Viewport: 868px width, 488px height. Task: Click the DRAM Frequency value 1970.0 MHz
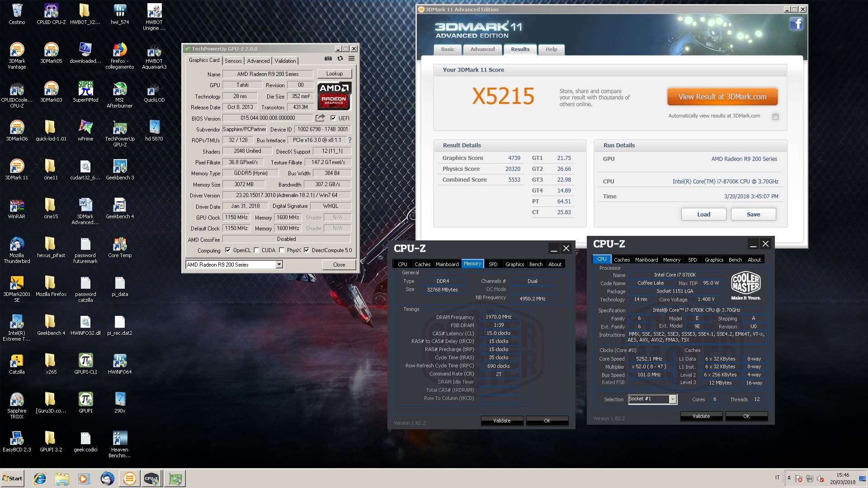coord(499,317)
